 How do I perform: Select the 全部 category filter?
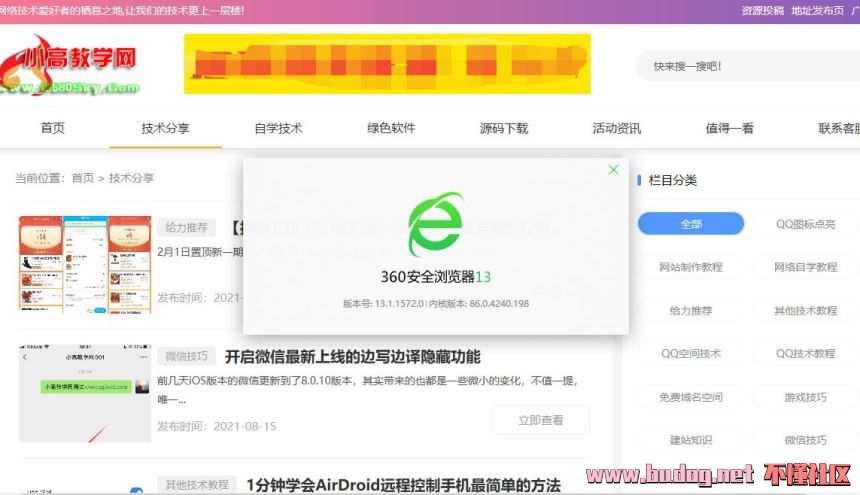691,224
